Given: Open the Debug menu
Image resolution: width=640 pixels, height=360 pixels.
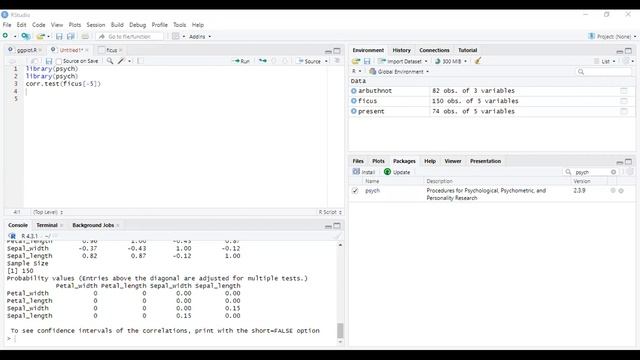Looking at the screenshot, I should coord(138,25).
